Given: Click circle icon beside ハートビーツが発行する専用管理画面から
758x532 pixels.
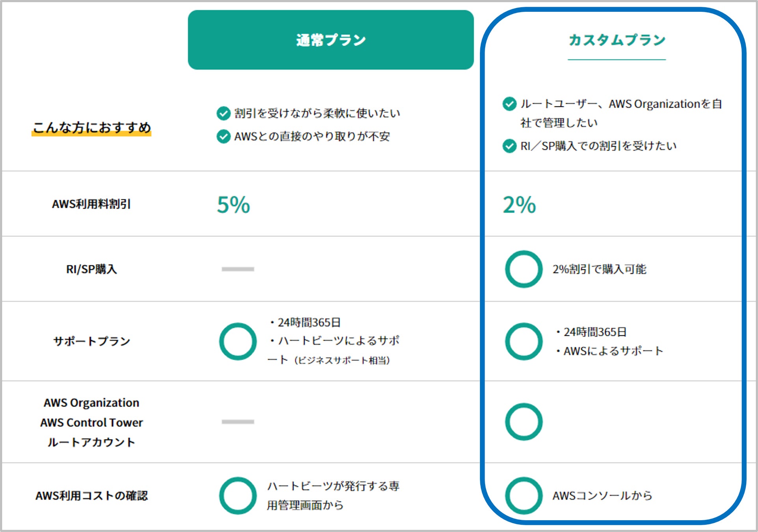Looking at the screenshot, I should 238,495.
